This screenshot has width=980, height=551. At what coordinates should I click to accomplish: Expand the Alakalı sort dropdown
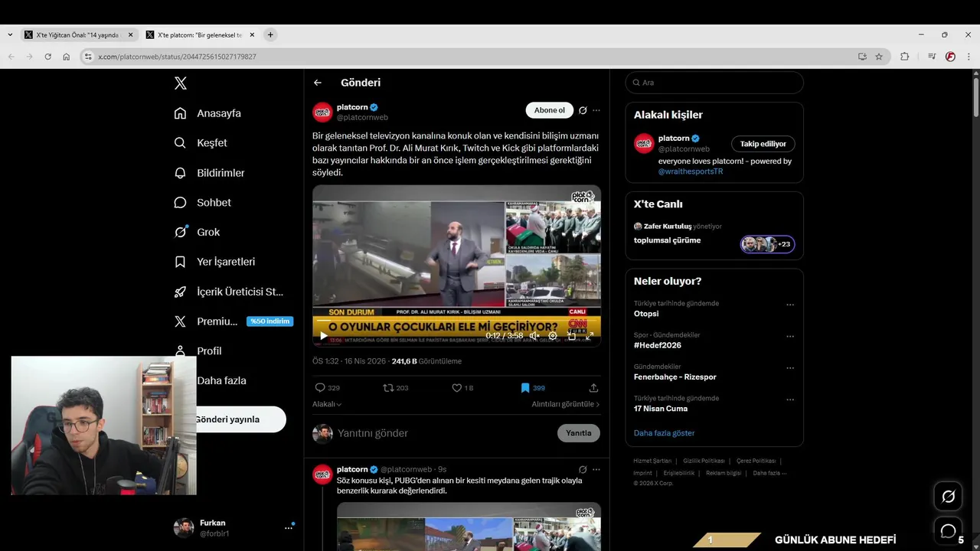pos(327,404)
